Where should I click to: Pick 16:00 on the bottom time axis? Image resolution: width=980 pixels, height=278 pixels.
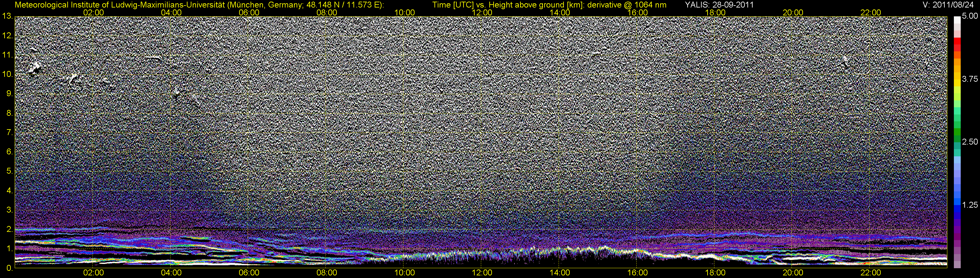point(638,273)
